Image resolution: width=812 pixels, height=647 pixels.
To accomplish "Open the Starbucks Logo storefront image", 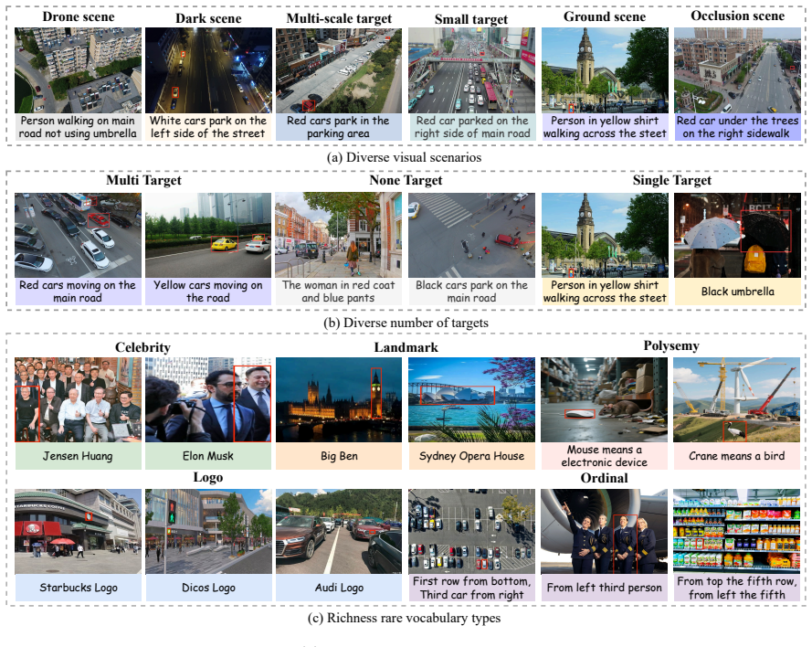I will click(78, 532).
